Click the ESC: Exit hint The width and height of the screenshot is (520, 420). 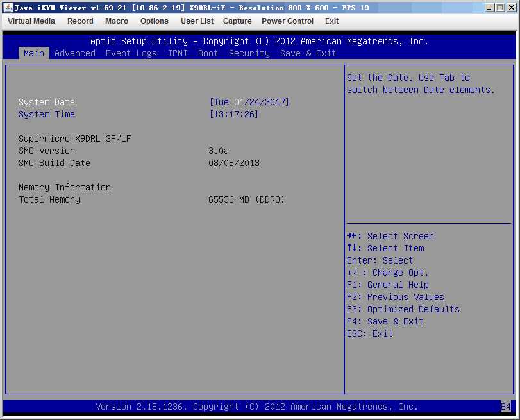370,333
